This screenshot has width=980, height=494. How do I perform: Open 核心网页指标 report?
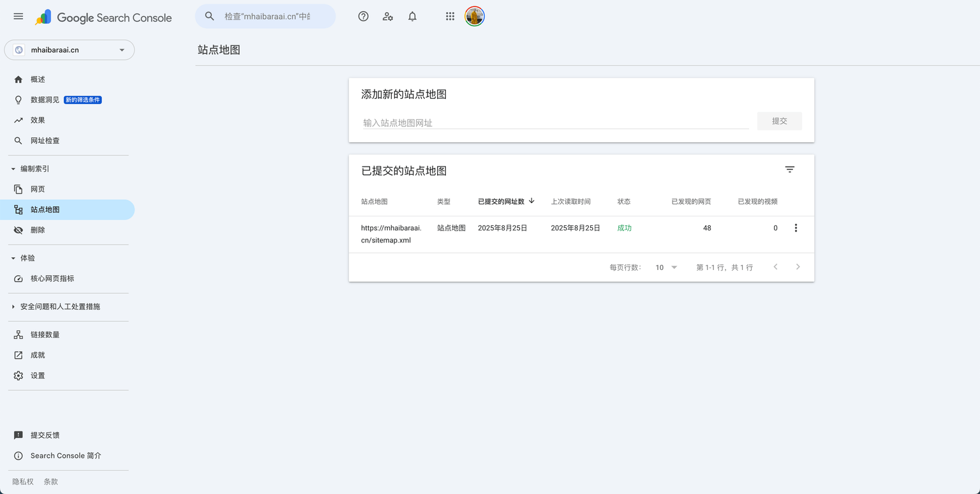coord(52,279)
